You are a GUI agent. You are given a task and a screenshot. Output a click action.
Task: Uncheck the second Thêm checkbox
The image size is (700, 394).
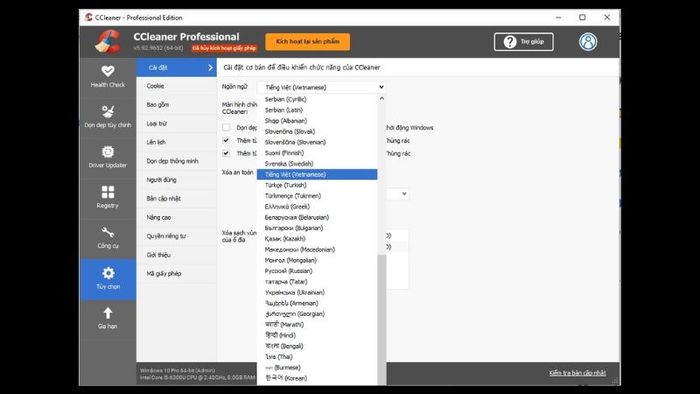226,153
